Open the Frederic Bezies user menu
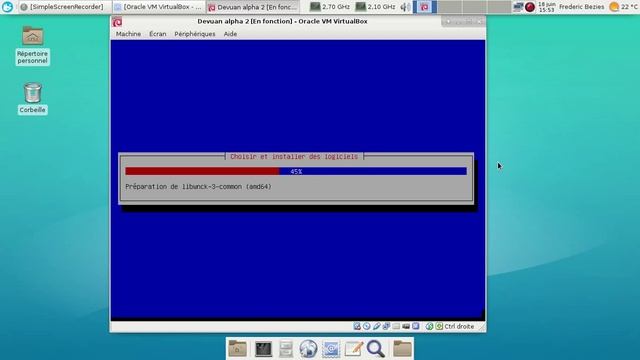This screenshot has width=640, height=360. pyautogui.click(x=582, y=7)
